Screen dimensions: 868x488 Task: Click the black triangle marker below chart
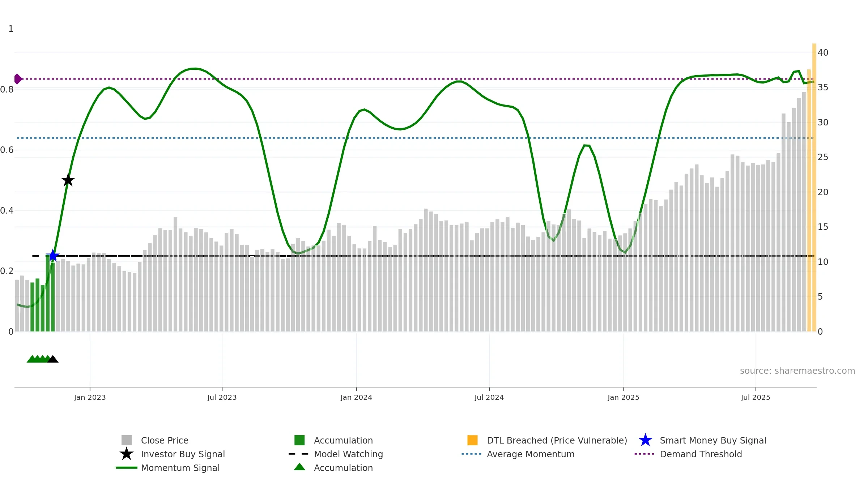tap(53, 359)
